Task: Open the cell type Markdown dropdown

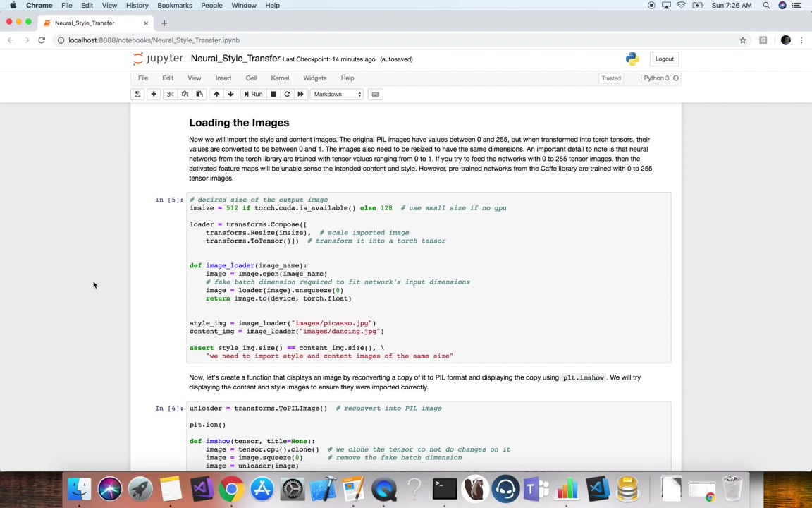Action: pos(337,95)
